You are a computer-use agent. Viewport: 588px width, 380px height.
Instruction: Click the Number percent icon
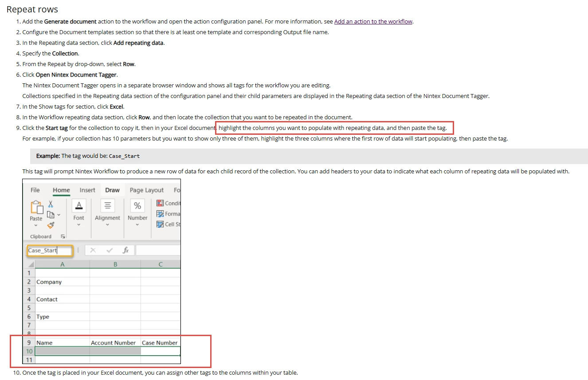point(137,206)
